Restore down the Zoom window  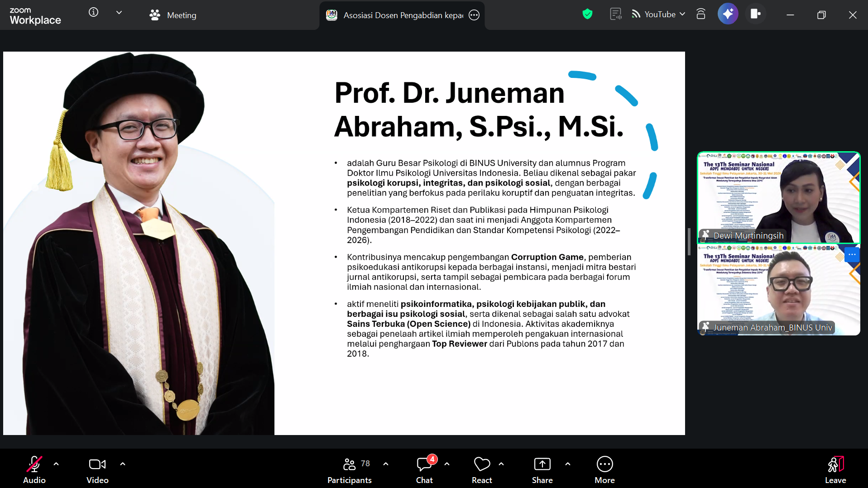click(x=821, y=15)
